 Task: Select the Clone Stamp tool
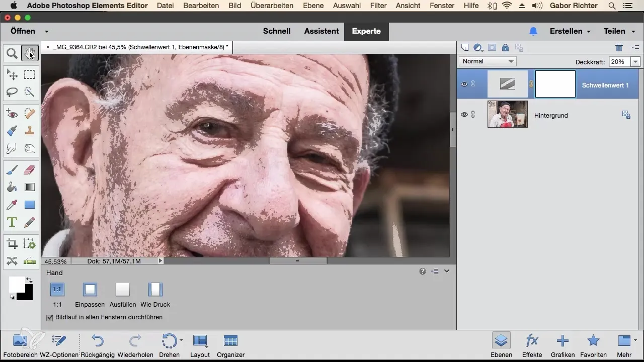pos(29,131)
